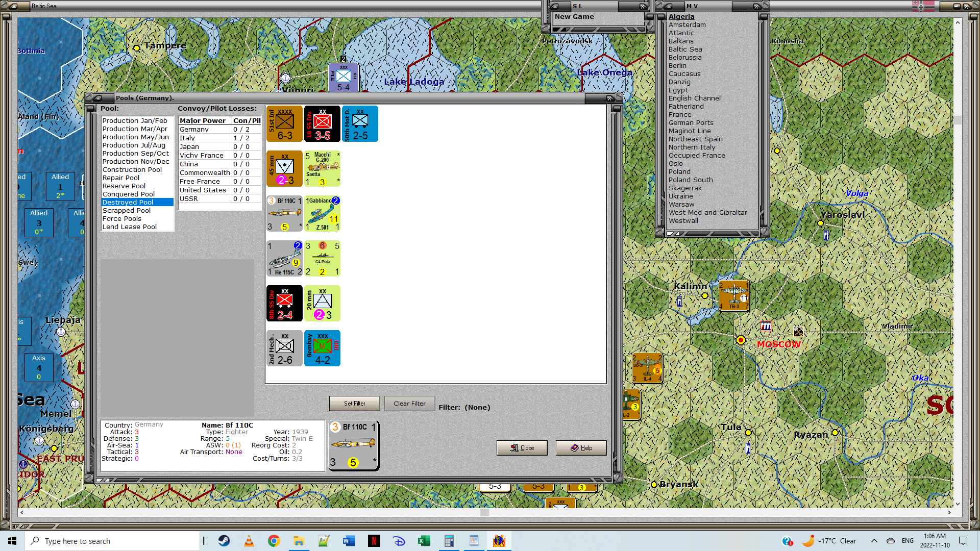This screenshot has height=551, width=980.
Task: Select the 2nd Mech 2-6 counter
Action: point(284,348)
